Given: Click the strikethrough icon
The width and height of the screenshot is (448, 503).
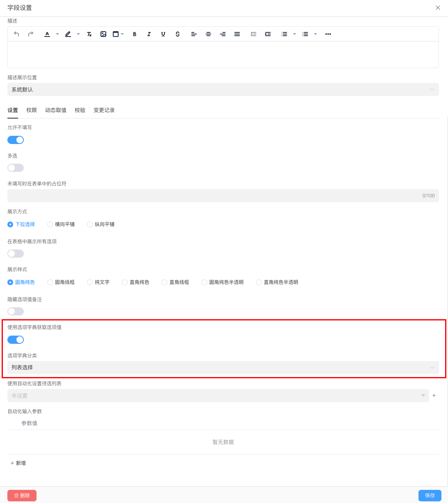Looking at the screenshot, I should pyautogui.click(x=177, y=34).
